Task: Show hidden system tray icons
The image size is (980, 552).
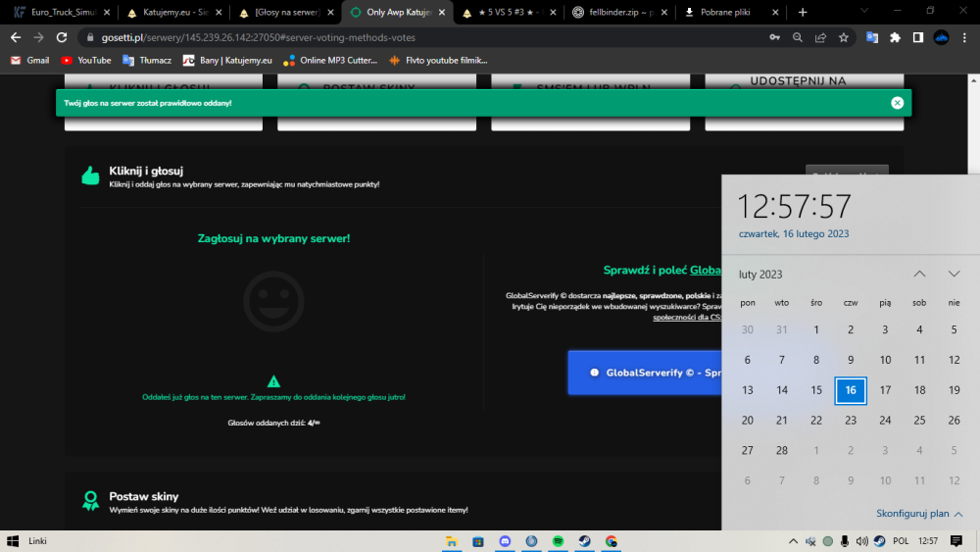Action: 793,541
